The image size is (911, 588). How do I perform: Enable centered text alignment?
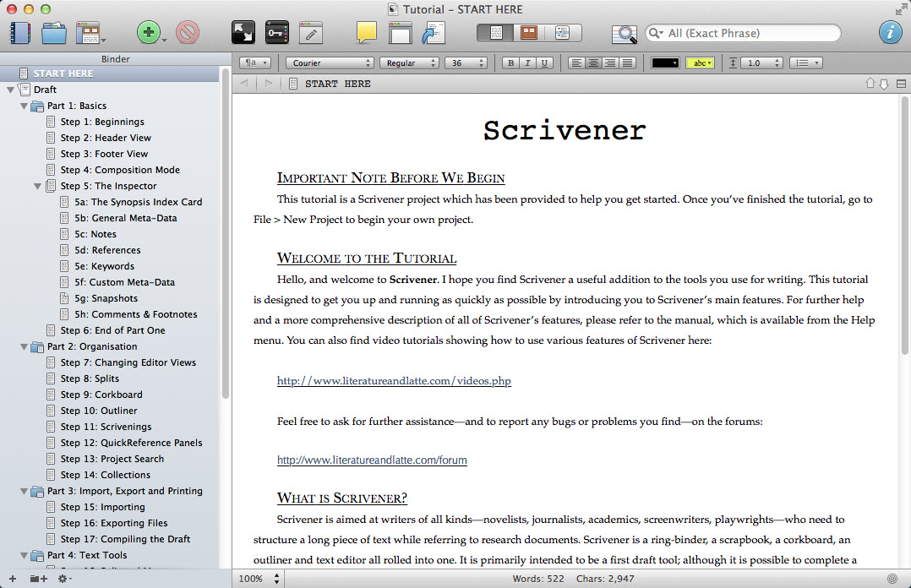point(593,63)
